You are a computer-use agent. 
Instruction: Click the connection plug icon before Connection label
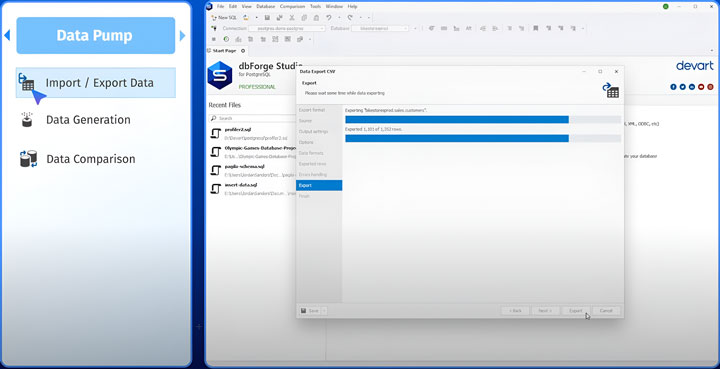tap(214, 28)
